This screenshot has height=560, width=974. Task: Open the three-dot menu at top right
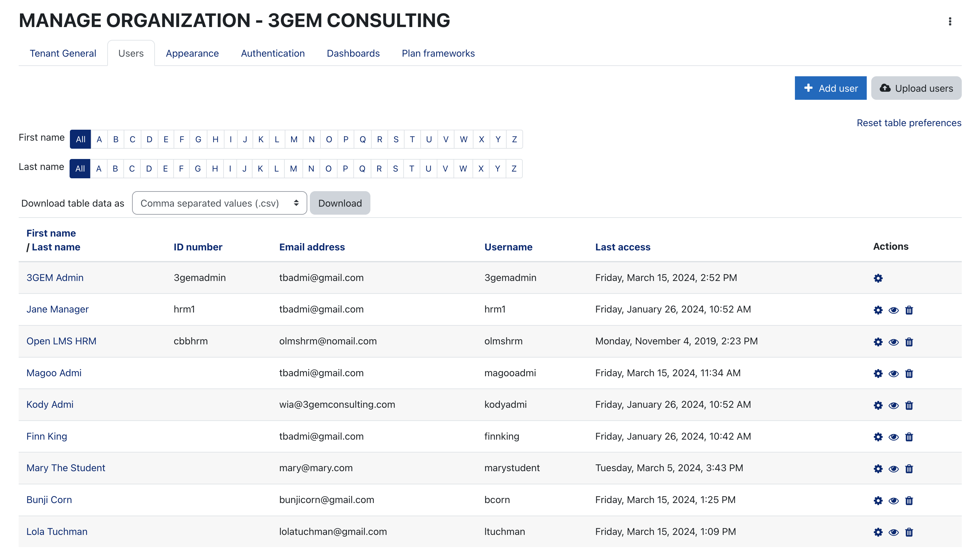pyautogui.click(x=950, y=22)
